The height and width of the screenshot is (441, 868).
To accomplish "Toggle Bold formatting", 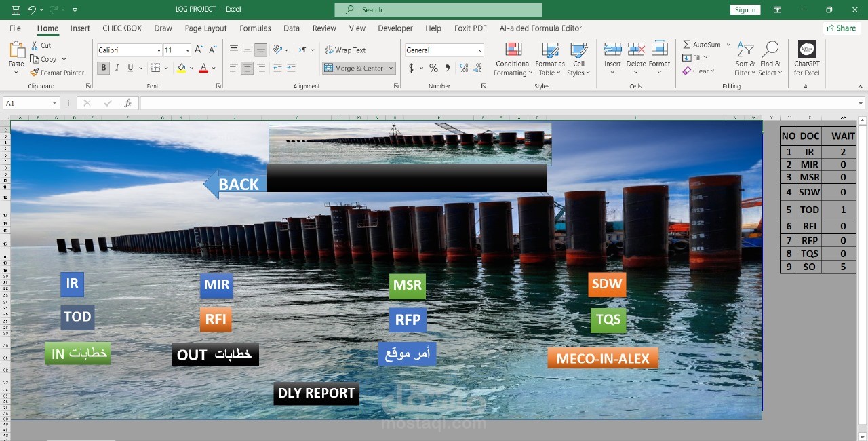I will click(x=104, y=68).
